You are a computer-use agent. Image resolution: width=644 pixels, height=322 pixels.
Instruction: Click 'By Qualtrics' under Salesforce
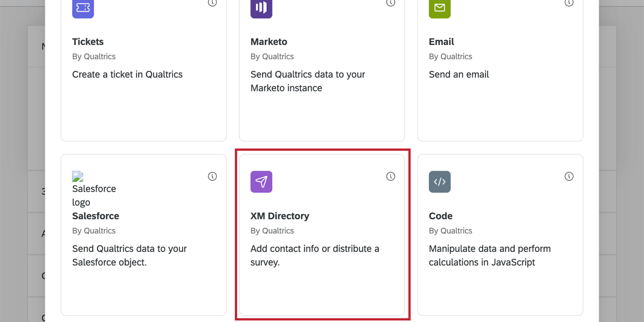pyautogui.click(x=94, y=231)
